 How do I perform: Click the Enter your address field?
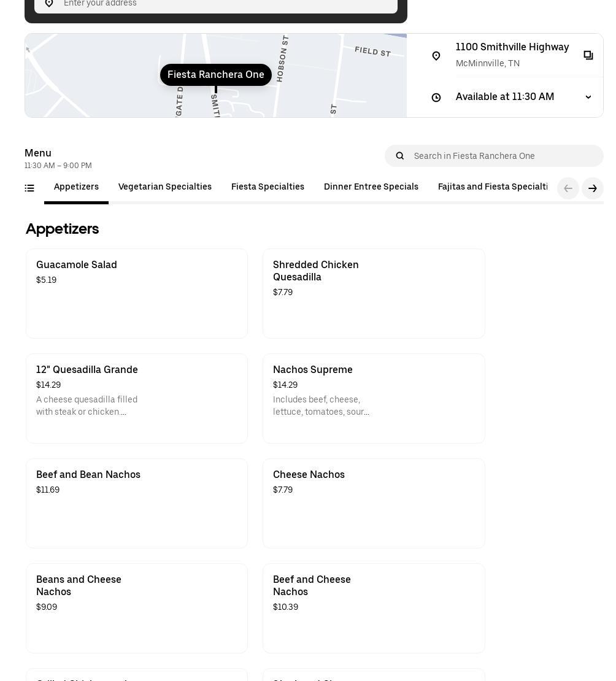click(x=216, y=4)
